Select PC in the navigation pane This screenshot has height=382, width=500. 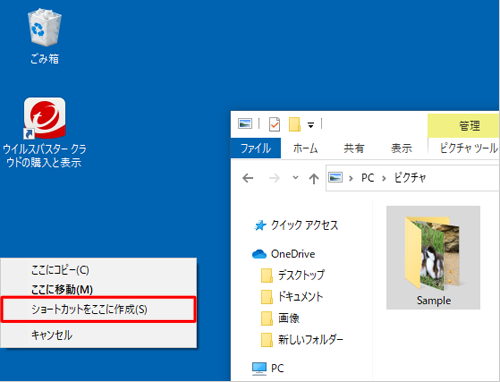pyautogui.click(x=277, y=368)
